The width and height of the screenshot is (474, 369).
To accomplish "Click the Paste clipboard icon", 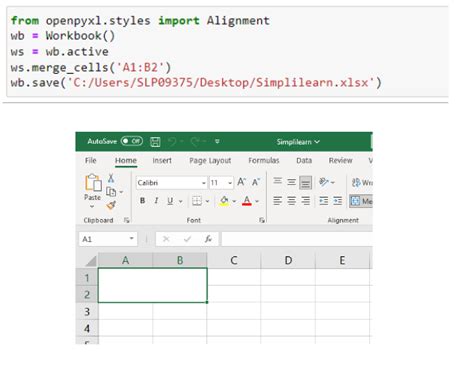I will [93, 183].
